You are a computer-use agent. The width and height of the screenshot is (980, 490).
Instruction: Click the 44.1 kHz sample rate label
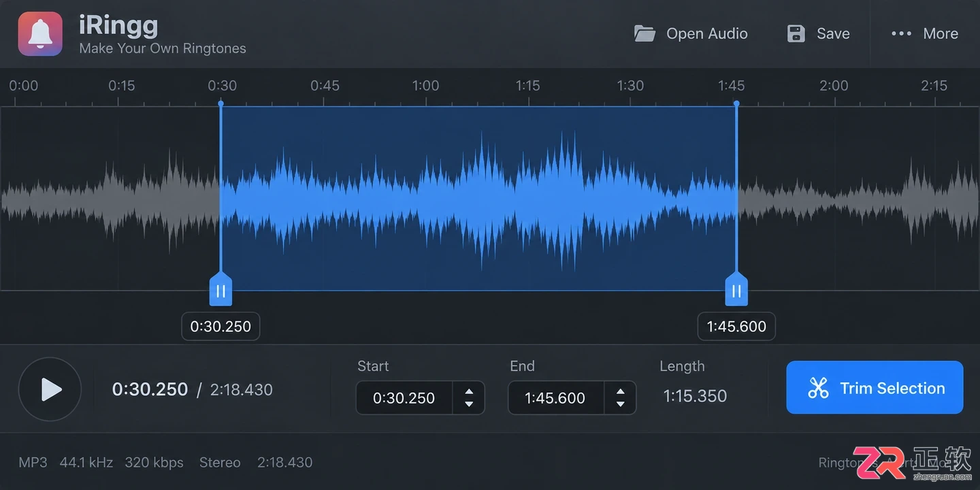point(86,463)
